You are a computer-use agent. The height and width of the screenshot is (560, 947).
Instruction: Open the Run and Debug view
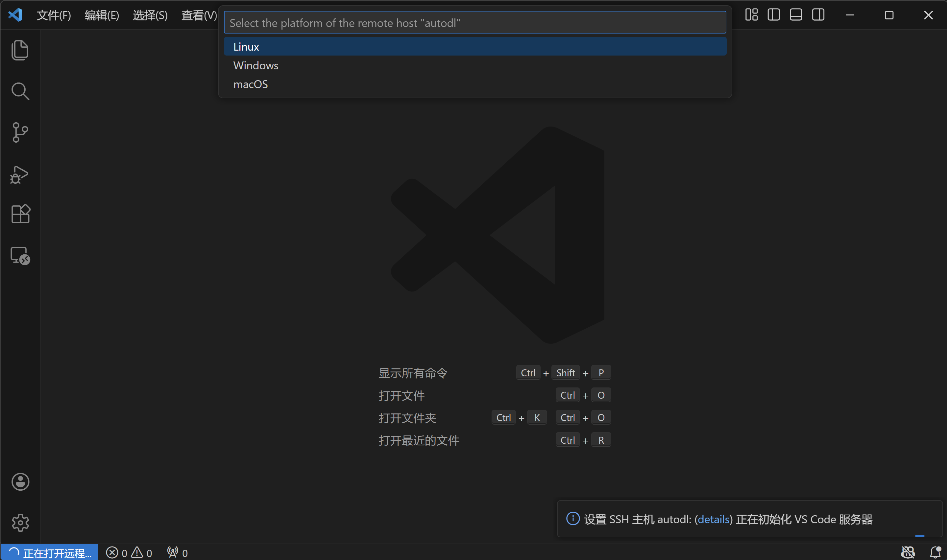coord(20,175)
